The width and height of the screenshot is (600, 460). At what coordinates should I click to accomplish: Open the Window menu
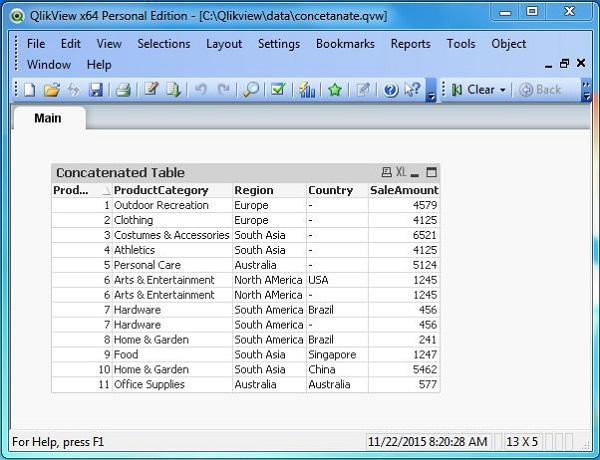click(x=49, y=64)
